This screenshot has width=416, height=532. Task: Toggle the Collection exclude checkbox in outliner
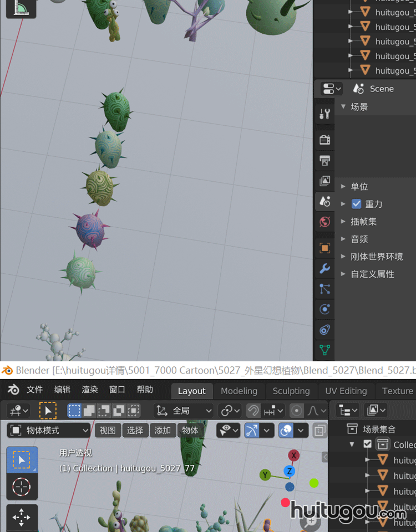tap(367, 444)
